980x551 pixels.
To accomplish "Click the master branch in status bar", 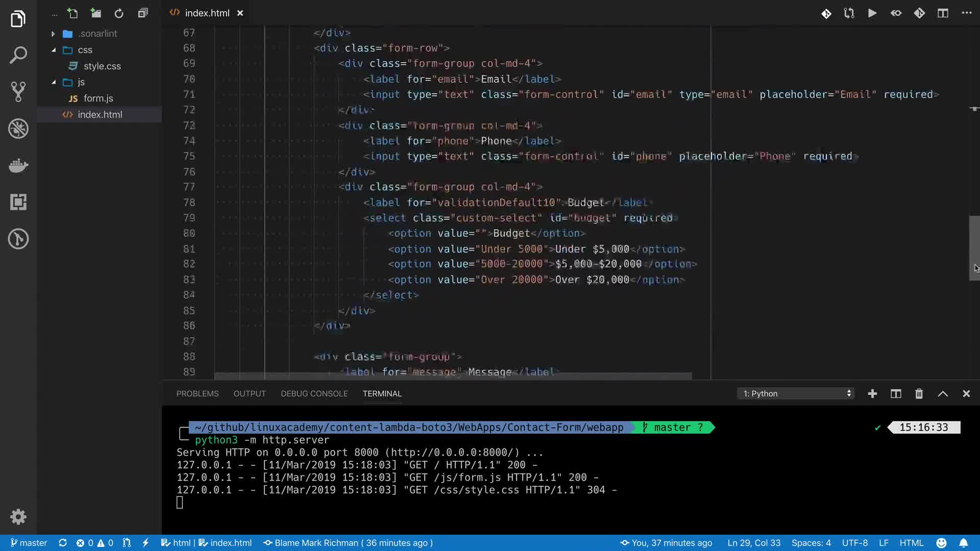I will click(x=29, y=543).
